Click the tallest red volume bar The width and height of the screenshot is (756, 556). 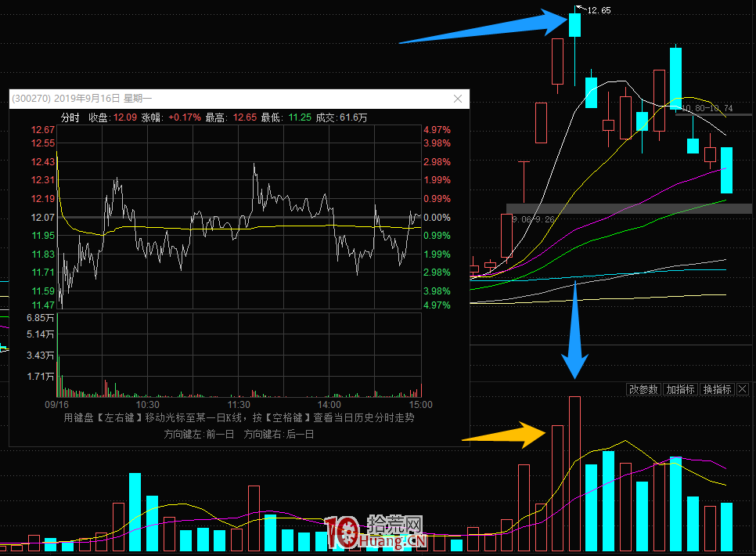pos(574,474)
